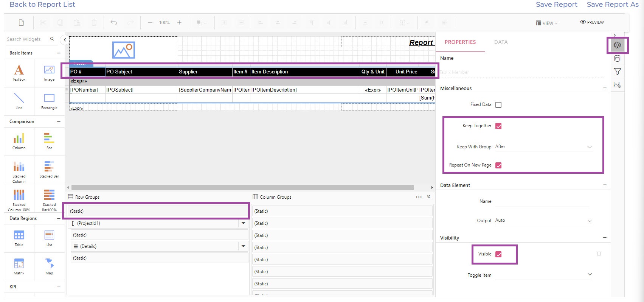Open the ProjectId1 row group dropdown arrow
Viewport: 644px width, 302px height.
243,223
